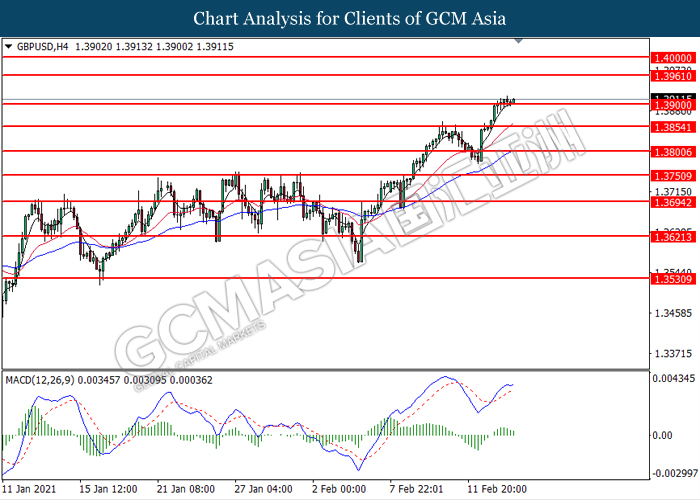Screen dimensions: 700x500
Task: Click the 0.00 MACD scale value
Action: pyautogui.click(x=662, y=435)
